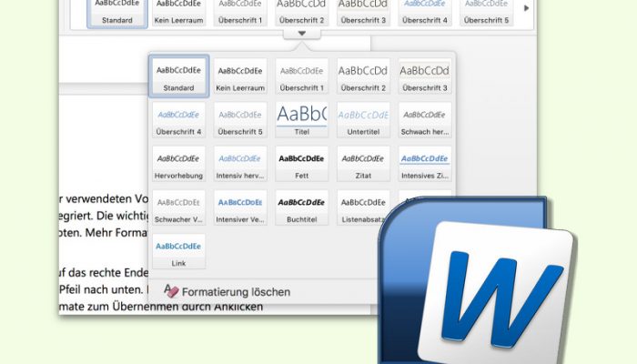637x364 pixels.
Task: Select Standard style in expanded popup
Action: (x=178, y=76)
